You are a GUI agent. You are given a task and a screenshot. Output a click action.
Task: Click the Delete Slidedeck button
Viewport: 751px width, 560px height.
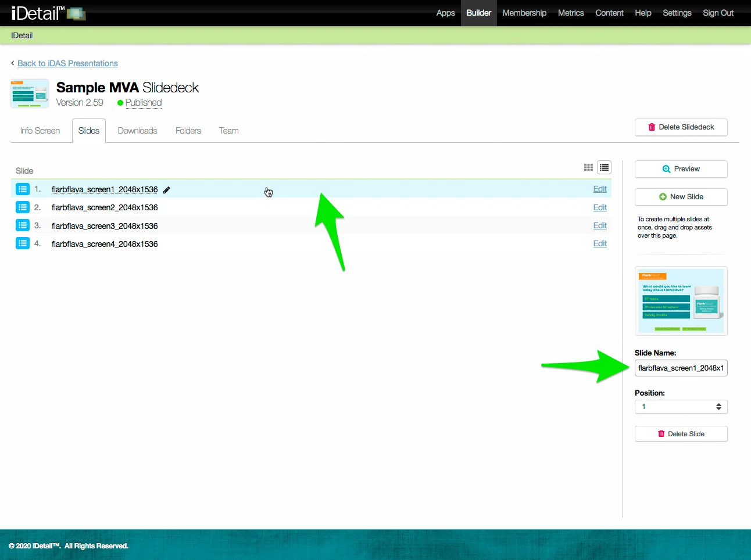681,127
